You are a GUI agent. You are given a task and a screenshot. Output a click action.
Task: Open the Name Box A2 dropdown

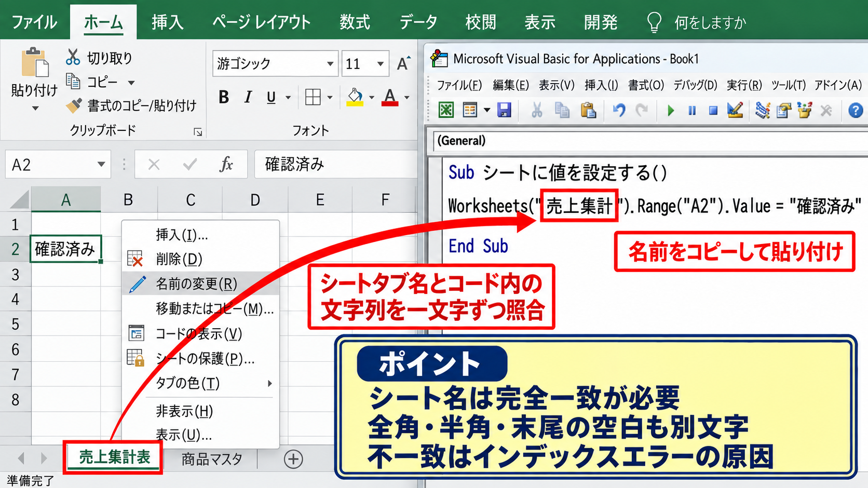click(101, 165)
